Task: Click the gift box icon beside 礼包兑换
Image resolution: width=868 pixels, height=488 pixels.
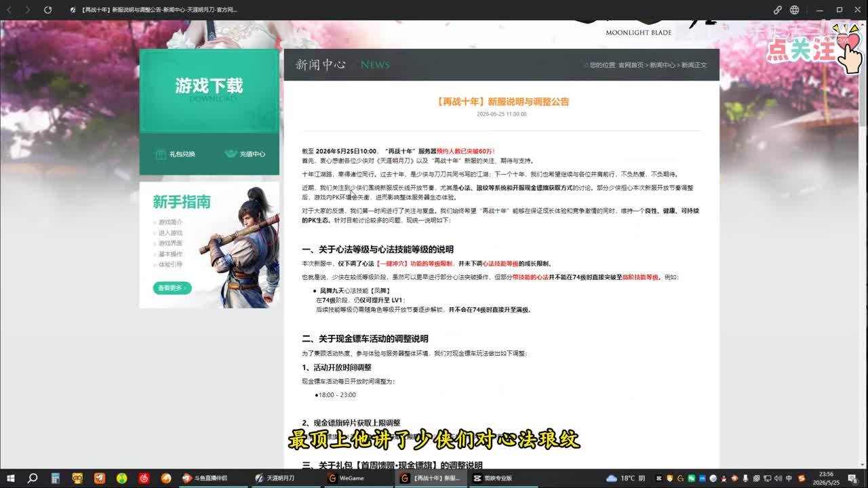Action: click(160, 155)
